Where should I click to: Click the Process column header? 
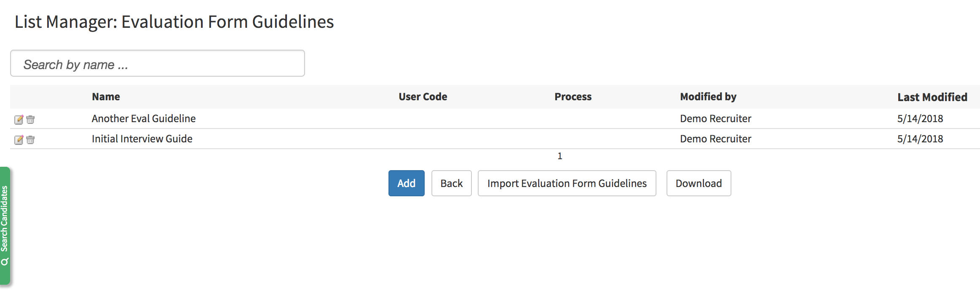coord(573,97)
